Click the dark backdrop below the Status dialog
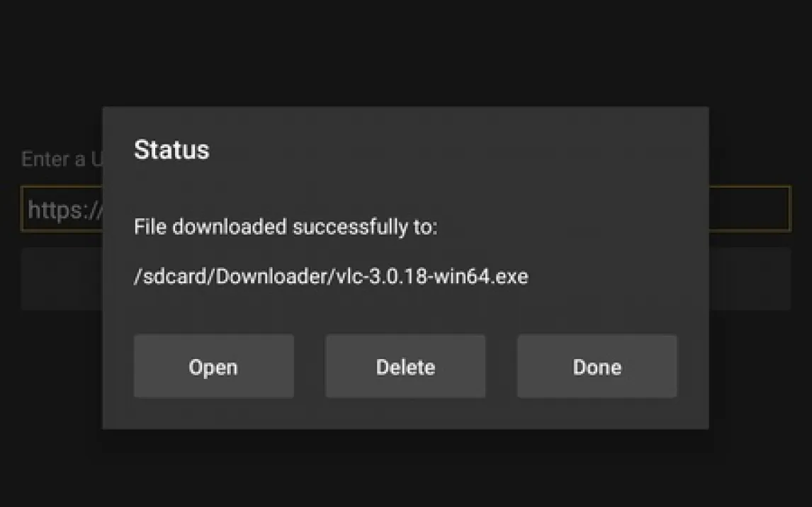The height and width of the screenshot is (507, 812). pos(405,469)
